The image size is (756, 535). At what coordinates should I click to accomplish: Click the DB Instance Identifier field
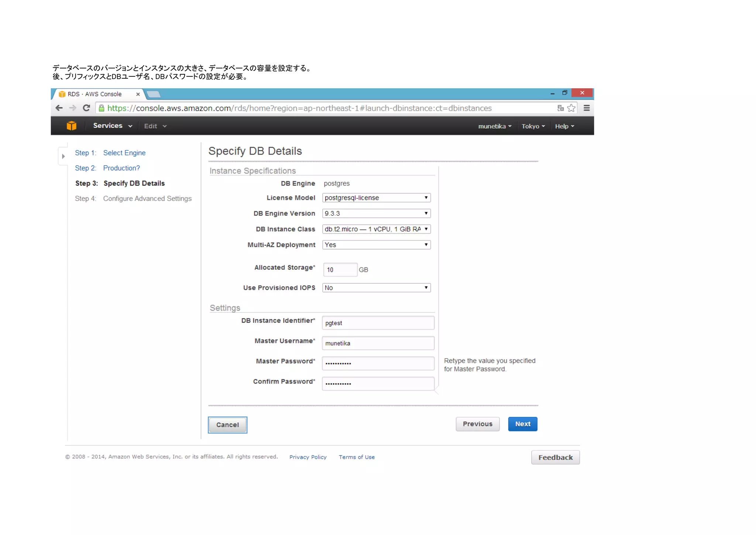click(x=378, y=323)
